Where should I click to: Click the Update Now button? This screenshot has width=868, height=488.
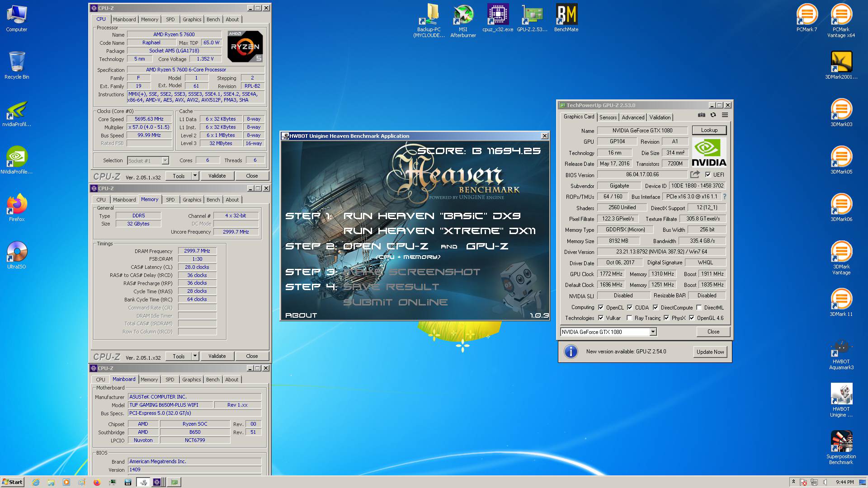pos(710,352)
